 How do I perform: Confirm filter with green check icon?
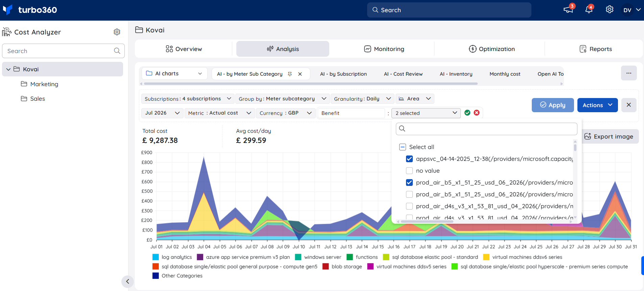click(x=468, y=113)
